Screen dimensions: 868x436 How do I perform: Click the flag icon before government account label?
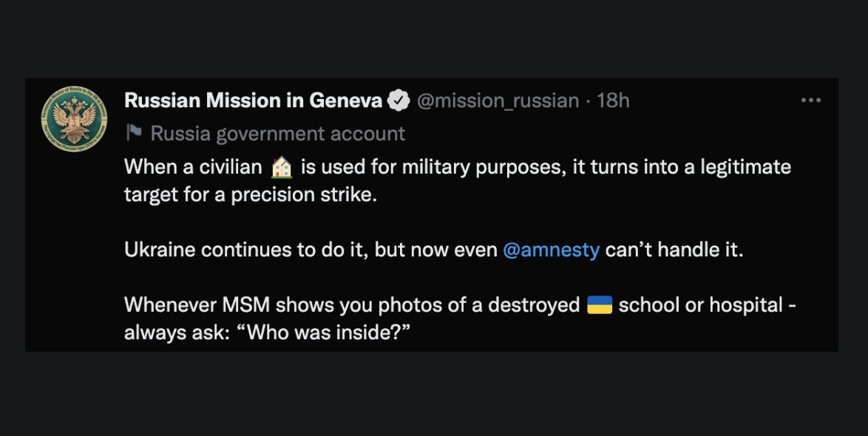click(x=133, y=133)
